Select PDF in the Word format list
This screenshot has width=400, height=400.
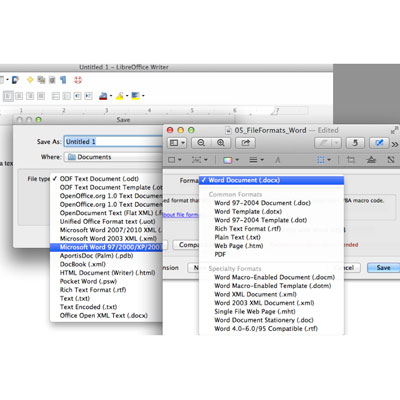pos(220,254)
